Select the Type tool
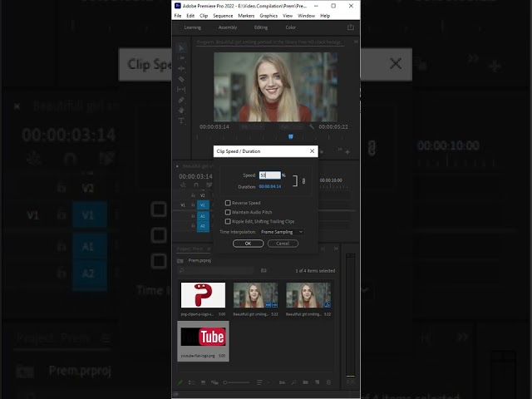Screen dimensions: 532x399 (181, 121)
